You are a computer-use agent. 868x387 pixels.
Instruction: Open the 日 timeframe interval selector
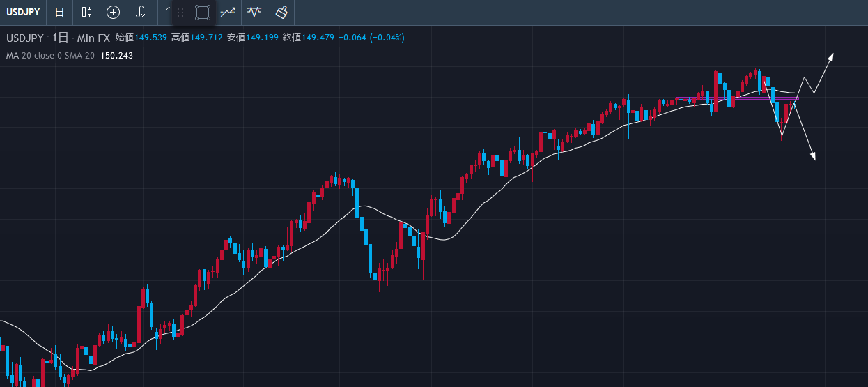(x=61, y=12)
